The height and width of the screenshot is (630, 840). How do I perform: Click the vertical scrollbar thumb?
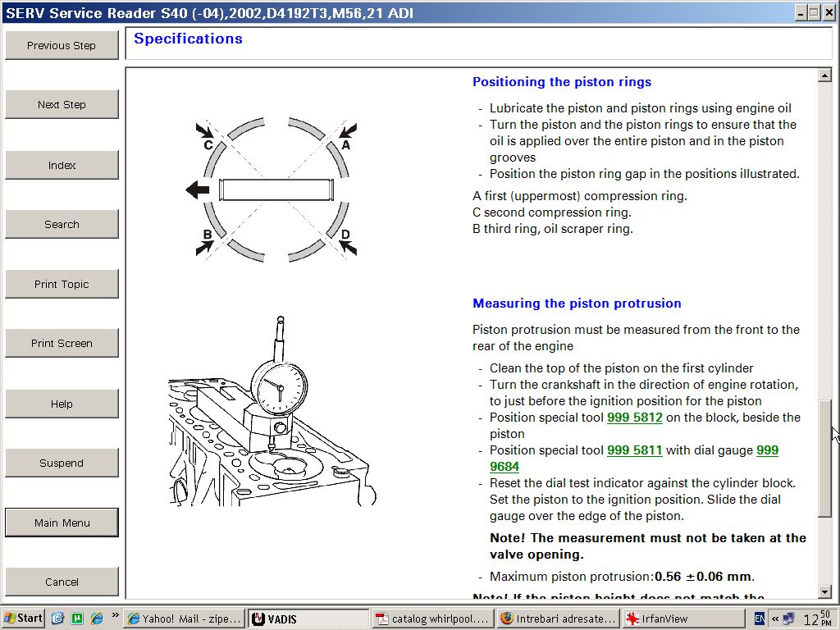click(x=824, y=459)
